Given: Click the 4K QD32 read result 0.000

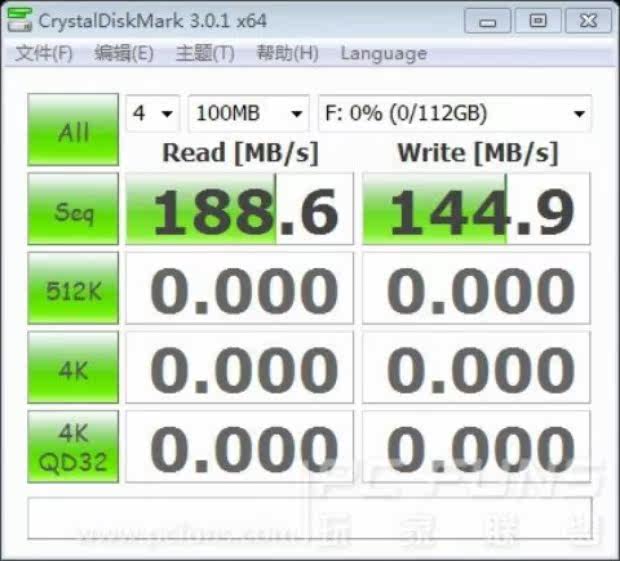Looking at the screenshot, I should pos(240,447).
